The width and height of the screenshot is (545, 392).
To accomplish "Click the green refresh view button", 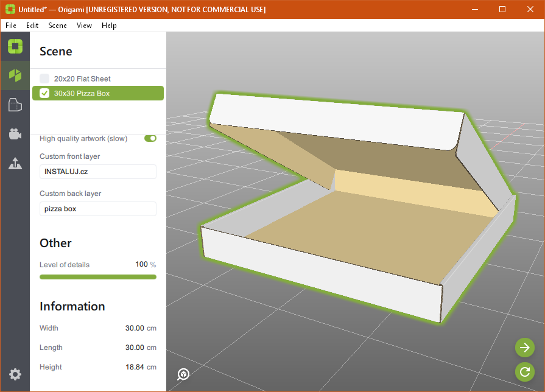I will (524, 371).
